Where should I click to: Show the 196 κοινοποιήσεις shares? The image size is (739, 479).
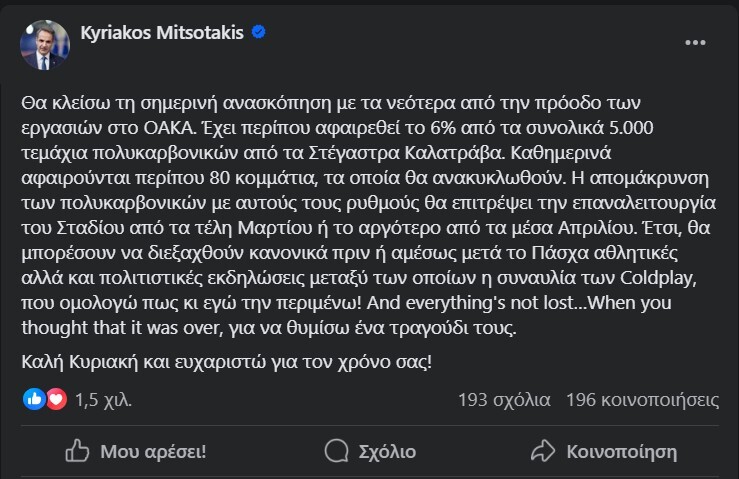tap(642, 400)
